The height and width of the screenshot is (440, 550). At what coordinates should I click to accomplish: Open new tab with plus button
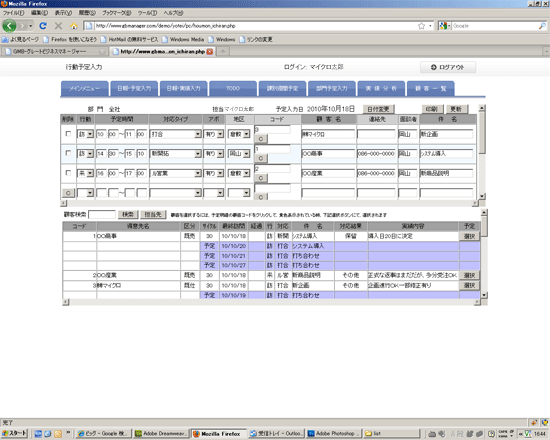tap(222, 52)
